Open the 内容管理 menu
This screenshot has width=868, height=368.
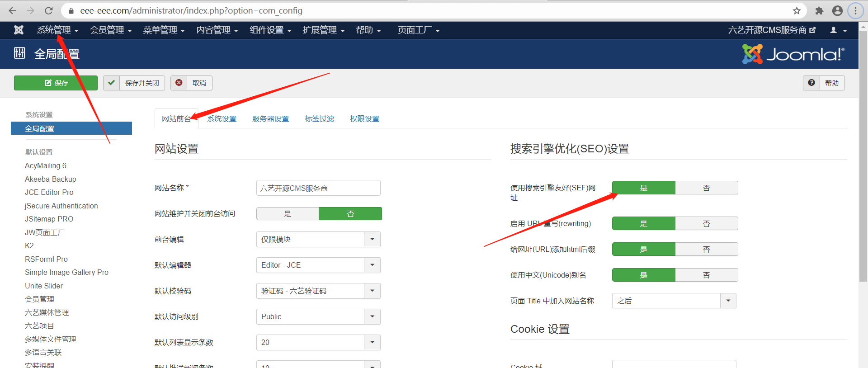[x=217, y=30]
